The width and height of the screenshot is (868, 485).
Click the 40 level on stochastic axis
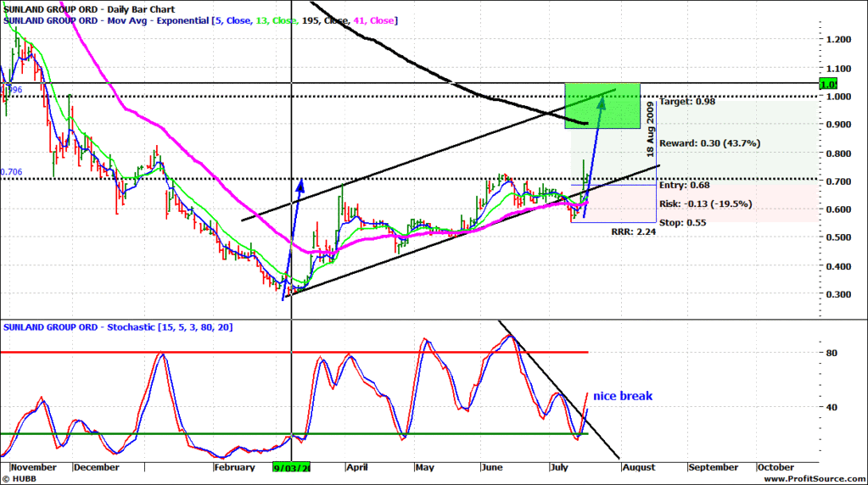coord(832,408)
